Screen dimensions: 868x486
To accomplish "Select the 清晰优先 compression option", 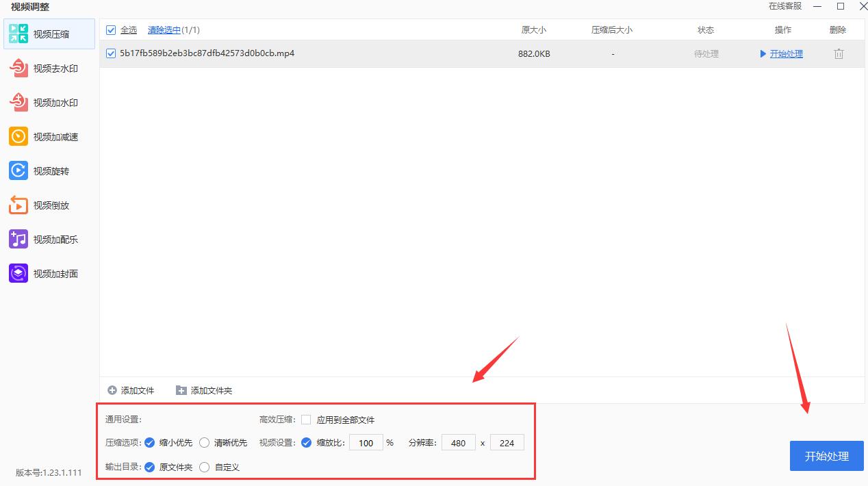I will [x=204, y=442].
